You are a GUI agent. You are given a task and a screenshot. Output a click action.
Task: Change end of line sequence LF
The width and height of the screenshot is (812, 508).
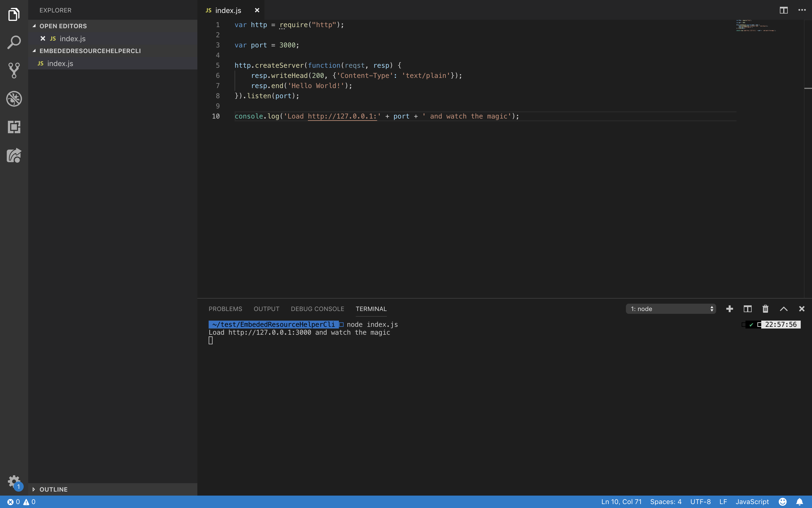pos(723,502)
